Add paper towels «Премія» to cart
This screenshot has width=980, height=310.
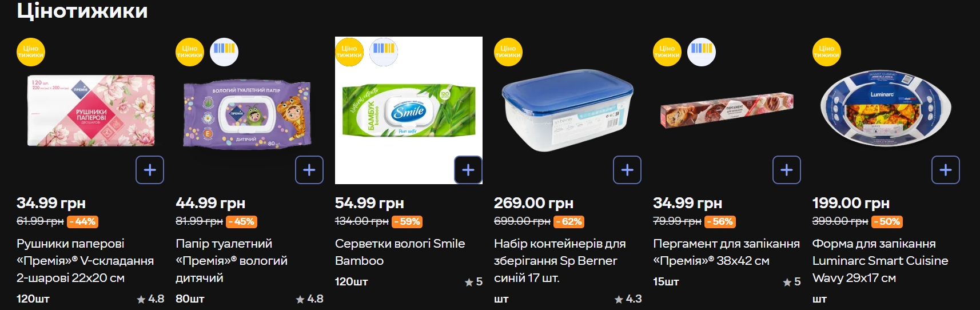tap(150, 170)
